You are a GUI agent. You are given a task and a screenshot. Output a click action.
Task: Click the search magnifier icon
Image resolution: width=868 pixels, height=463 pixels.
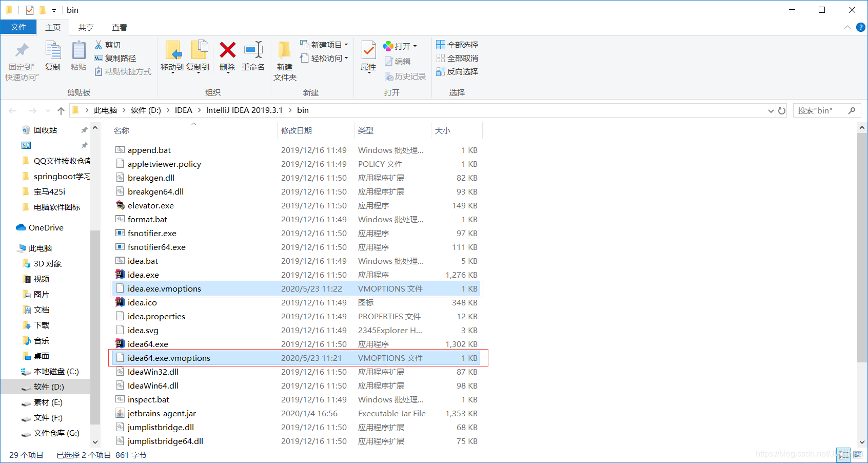click(x=852, y=111)
